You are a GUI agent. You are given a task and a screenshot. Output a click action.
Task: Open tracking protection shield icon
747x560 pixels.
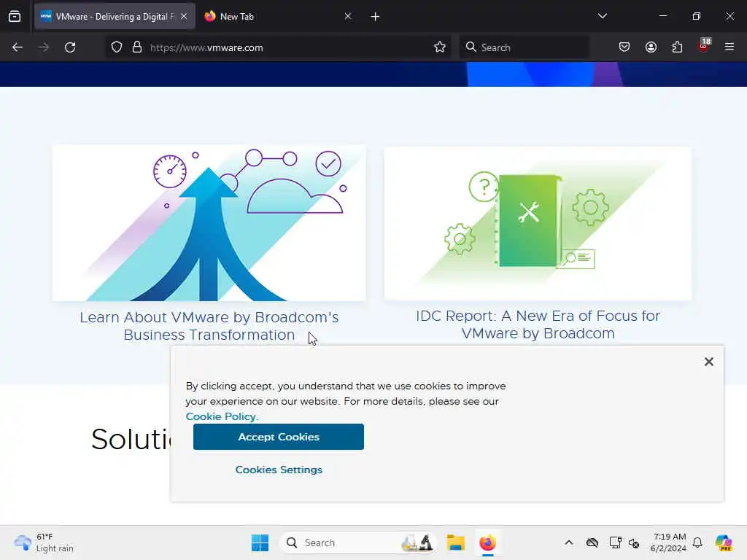117,47
